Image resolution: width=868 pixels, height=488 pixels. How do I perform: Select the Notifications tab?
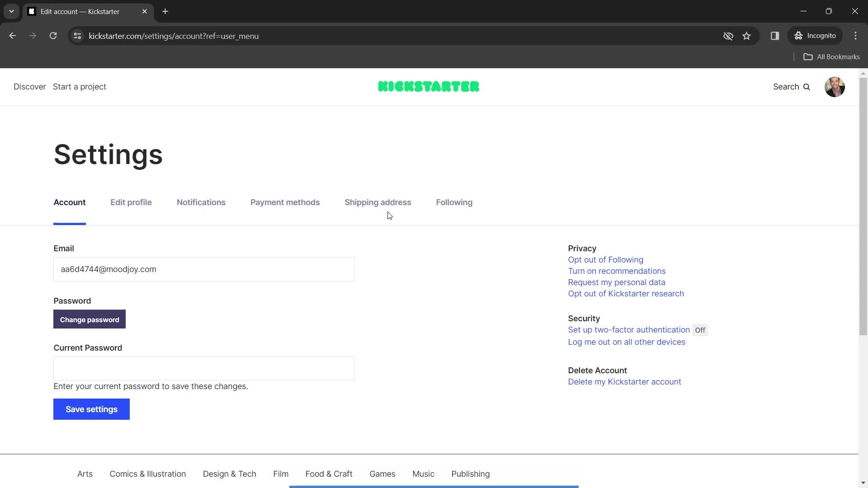pos(201,202)
